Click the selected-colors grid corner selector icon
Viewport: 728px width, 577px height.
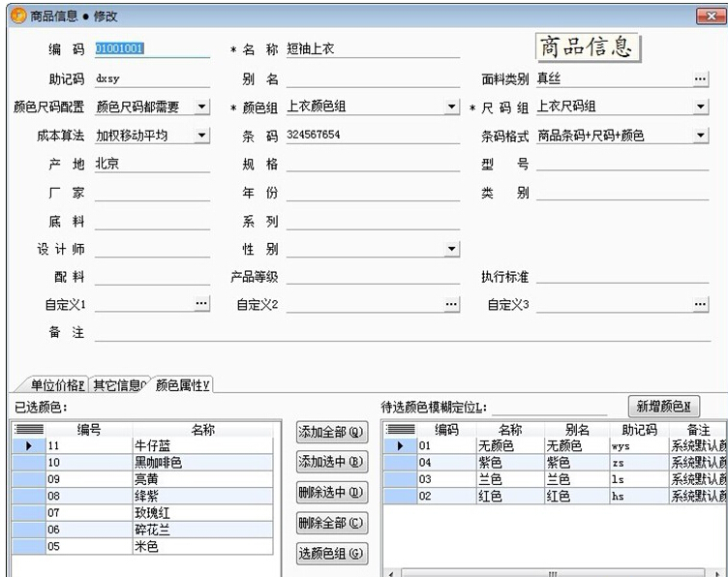pos(27,429)
